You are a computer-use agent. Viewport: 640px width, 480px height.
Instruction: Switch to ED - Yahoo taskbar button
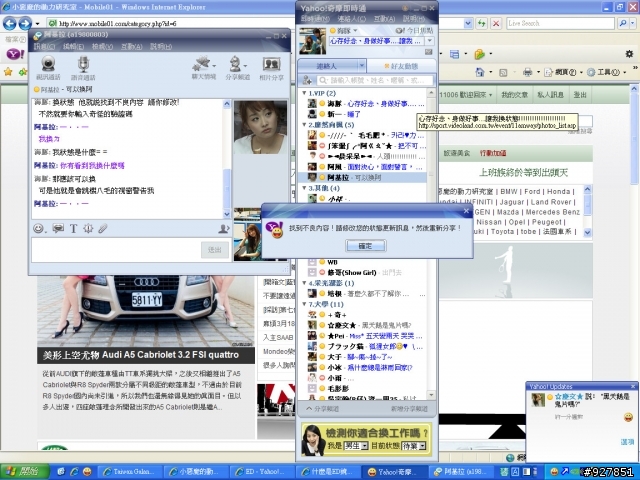click(261, 472)
